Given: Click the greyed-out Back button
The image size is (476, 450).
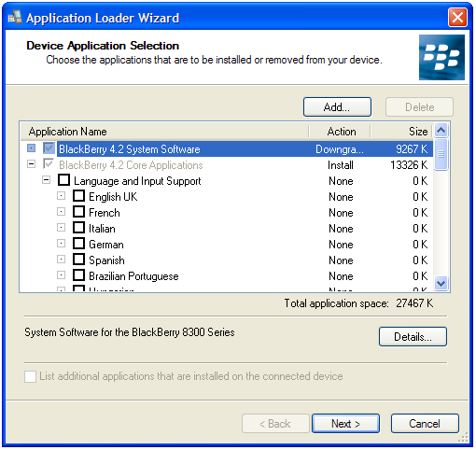Looking at the screenshot, I should coord(275,423).
